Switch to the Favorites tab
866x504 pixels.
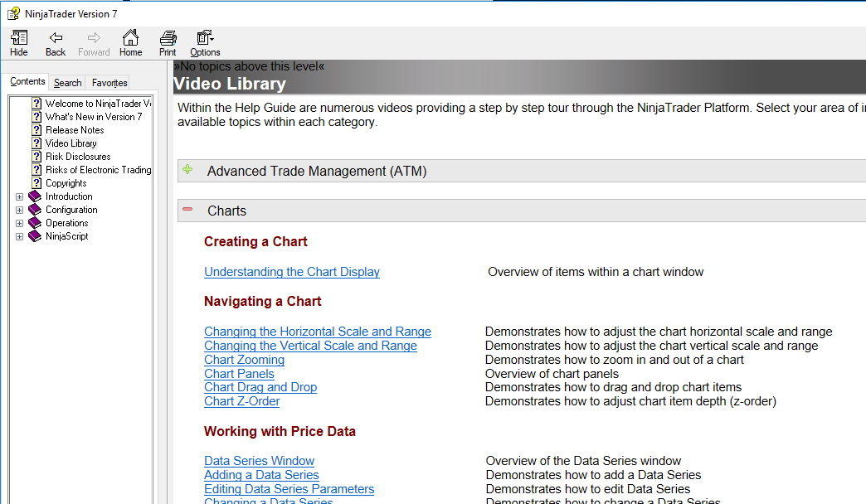[109, 83]
